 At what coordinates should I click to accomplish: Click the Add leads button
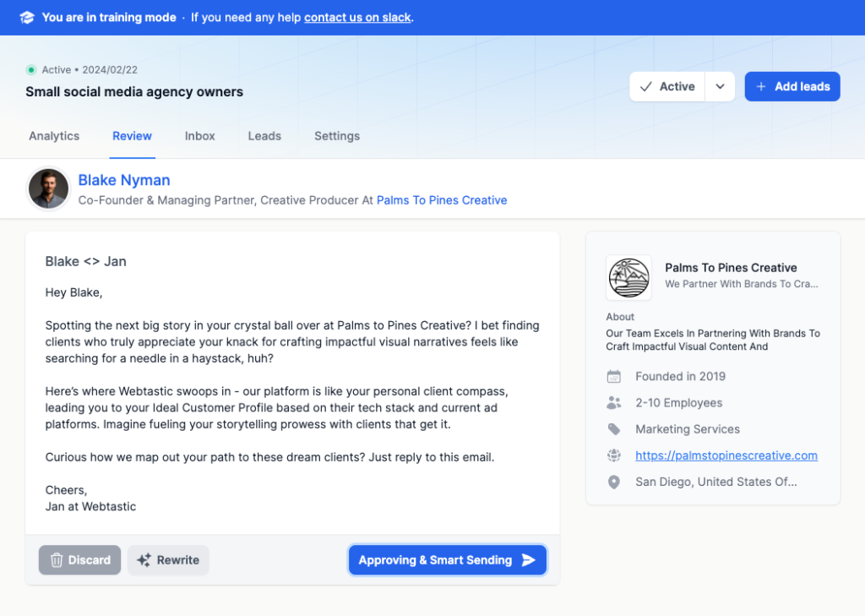click(792, 85)
